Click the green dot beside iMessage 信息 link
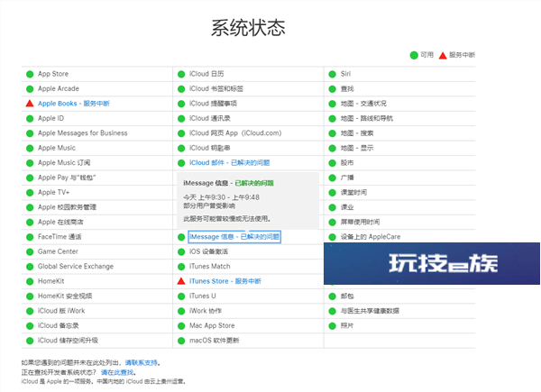 click(181, 237)
